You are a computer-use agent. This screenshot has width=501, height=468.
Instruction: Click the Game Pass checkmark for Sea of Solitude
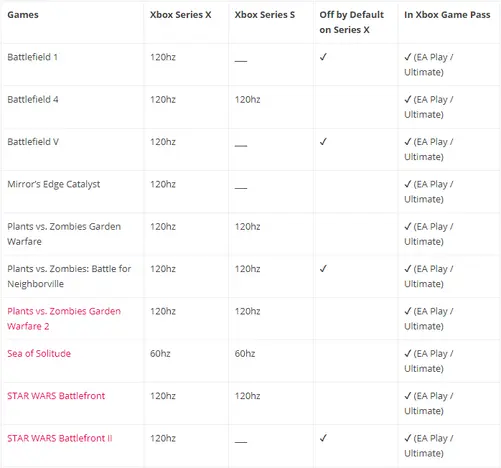coord(408,353)
